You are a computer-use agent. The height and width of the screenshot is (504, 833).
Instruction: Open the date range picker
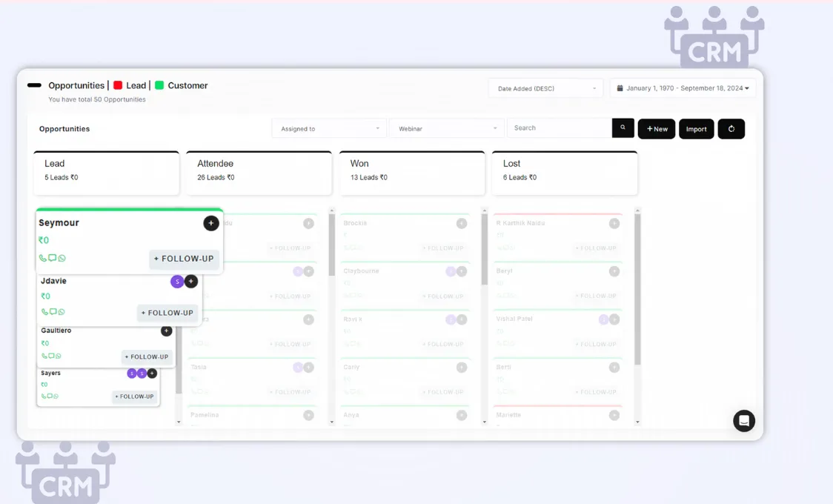click(683, 88)
